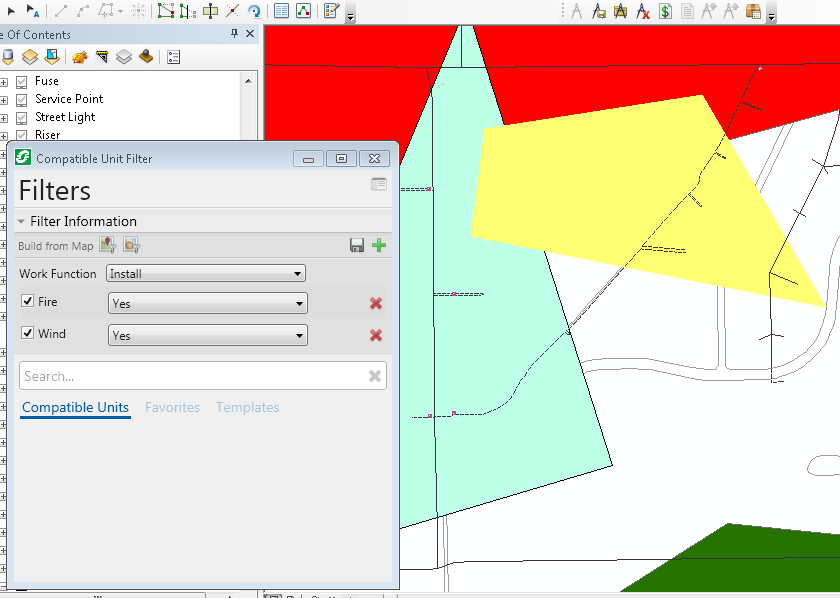Image resolution: width=840 pixels, height=598 pixels.
Task: Open the Fire value dropdown
Action: 207,304
